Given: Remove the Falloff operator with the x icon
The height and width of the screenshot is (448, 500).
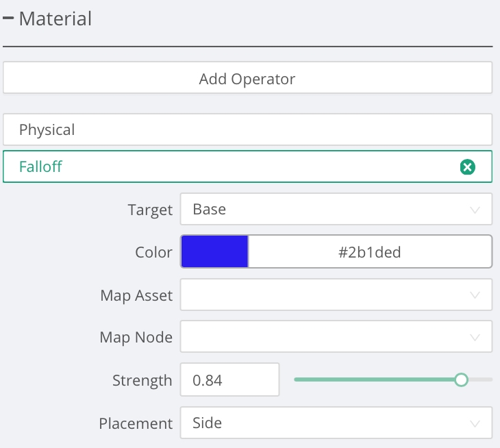Looking at the screenshot, I should pyautogui.click(x=467, y=166).
